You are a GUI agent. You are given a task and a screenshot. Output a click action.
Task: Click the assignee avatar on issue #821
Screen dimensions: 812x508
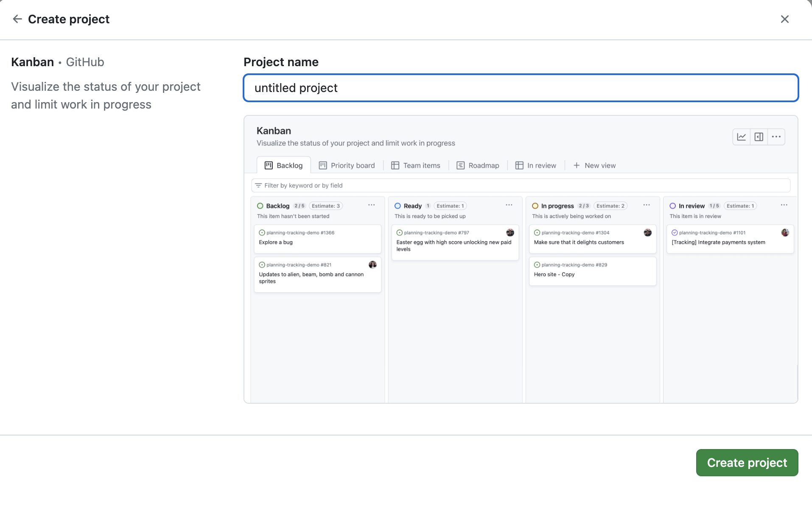pos(372,265)
